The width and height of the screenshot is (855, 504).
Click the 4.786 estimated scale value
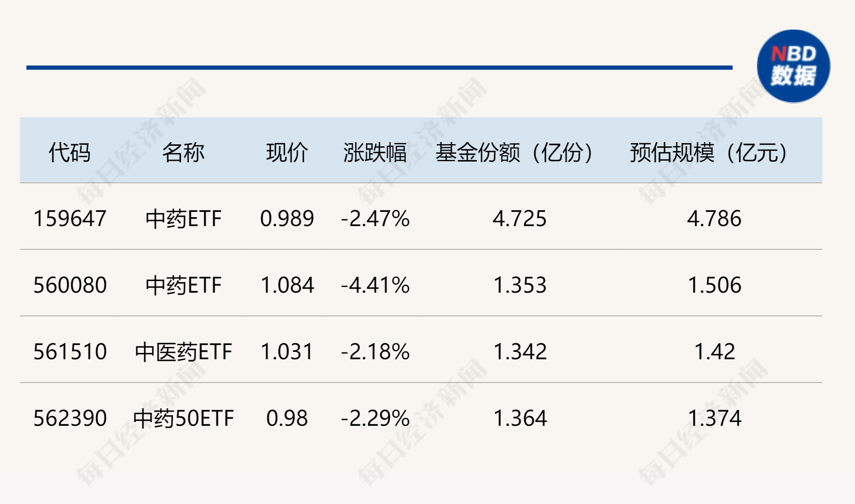pos(714,219)
